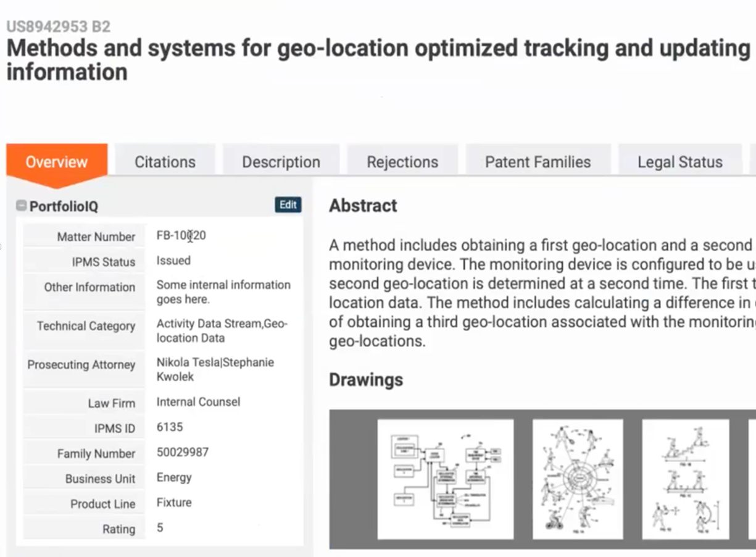Open the third drawing thumbnail

[x=685, y=479]
